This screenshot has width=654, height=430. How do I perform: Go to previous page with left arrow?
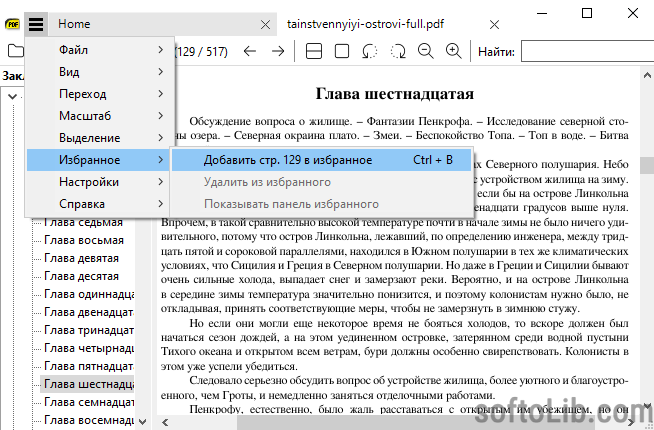(250, 51)
